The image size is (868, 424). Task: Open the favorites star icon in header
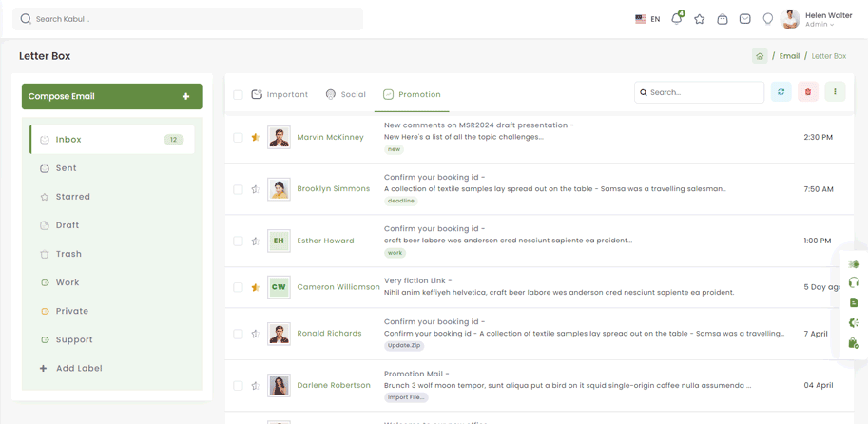click(x=700, y=19)
